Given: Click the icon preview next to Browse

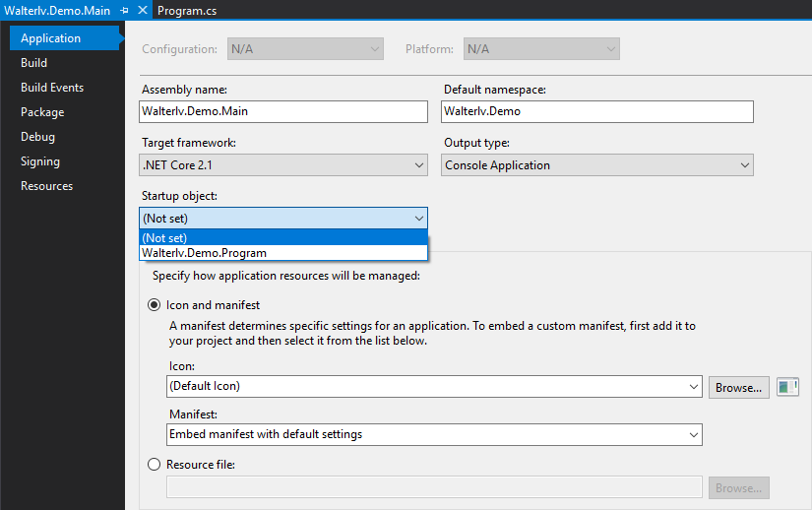Looking at the screenshot, I should [786, 387].
